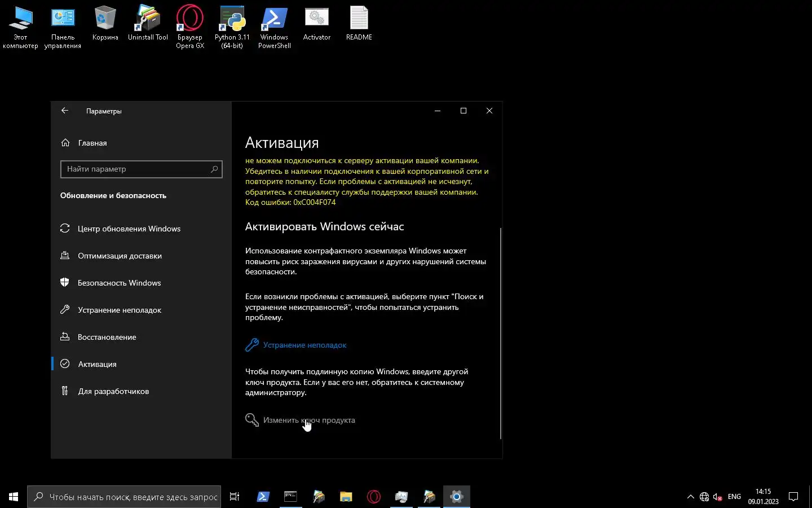Click the Activation page vertical scrollbar
Image resolution: width=812 pixels, height=508 pixels.
(500, 333)
